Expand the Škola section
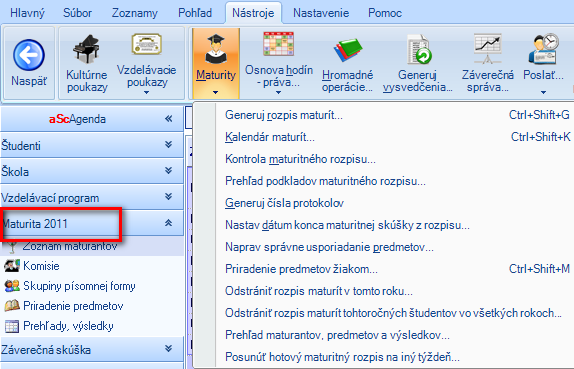 click(x=168, y=171)
